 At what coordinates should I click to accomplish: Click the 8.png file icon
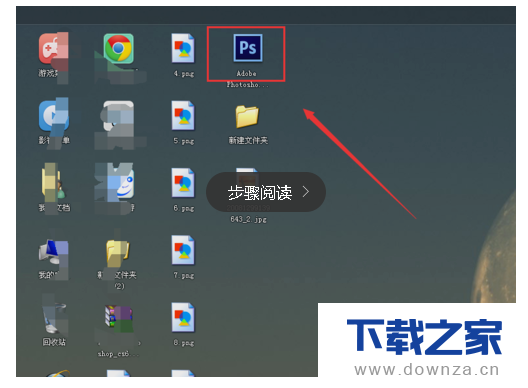click(x=183, y=317)
